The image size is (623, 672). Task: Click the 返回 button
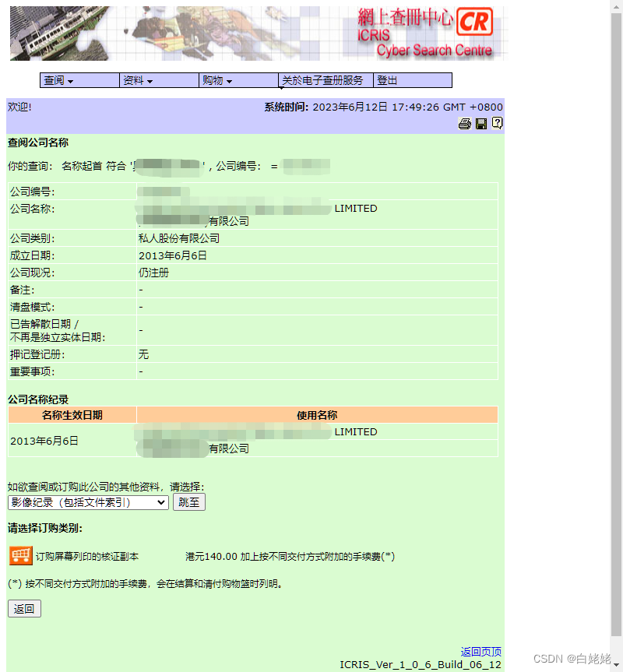tap(24, 609)
